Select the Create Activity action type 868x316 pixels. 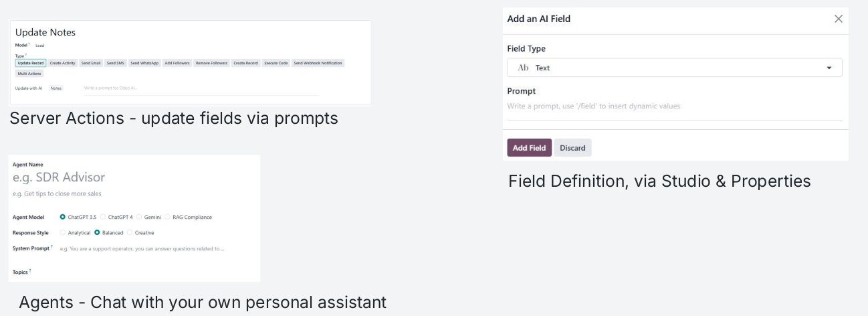click(x=62, y=63)
